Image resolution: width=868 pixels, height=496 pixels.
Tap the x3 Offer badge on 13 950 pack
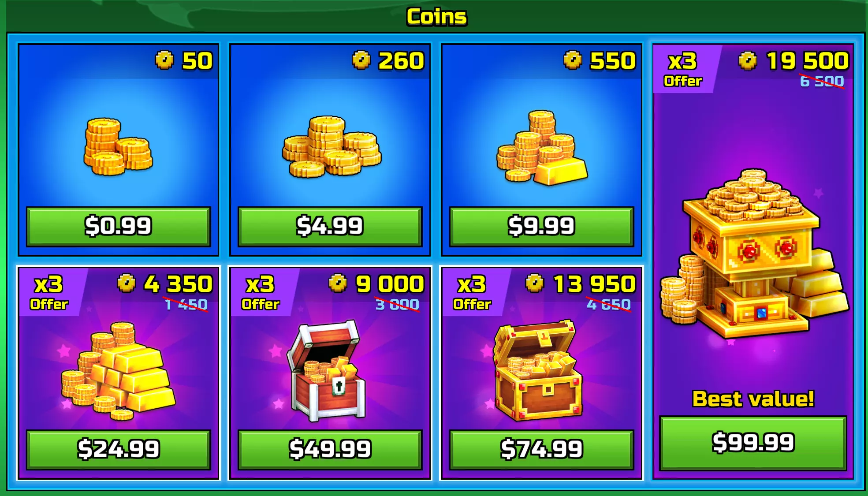point(473,292)
